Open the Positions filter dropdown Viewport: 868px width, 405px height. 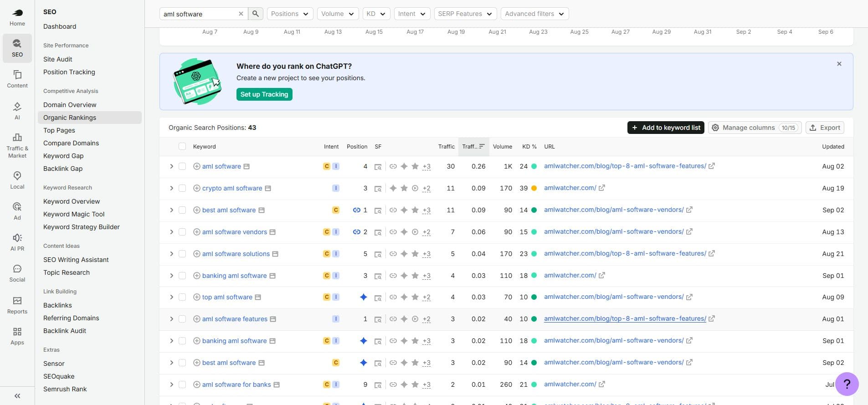(290, 14)
